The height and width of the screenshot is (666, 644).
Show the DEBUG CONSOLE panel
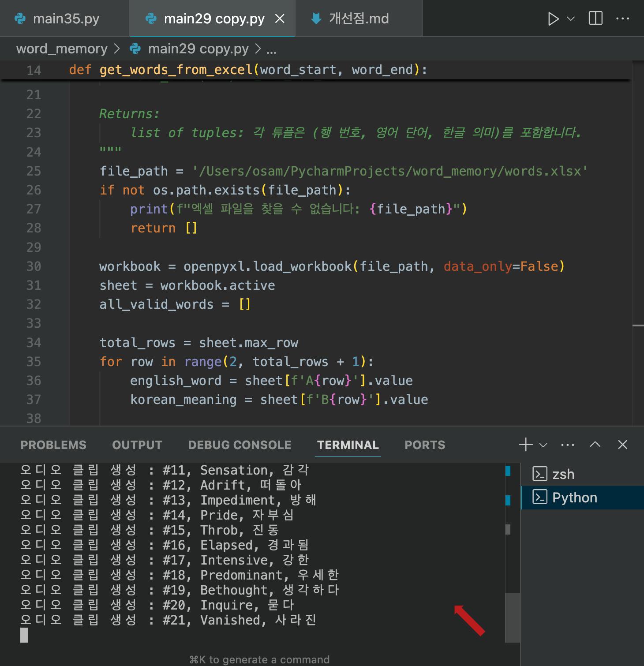pos(240,445)
